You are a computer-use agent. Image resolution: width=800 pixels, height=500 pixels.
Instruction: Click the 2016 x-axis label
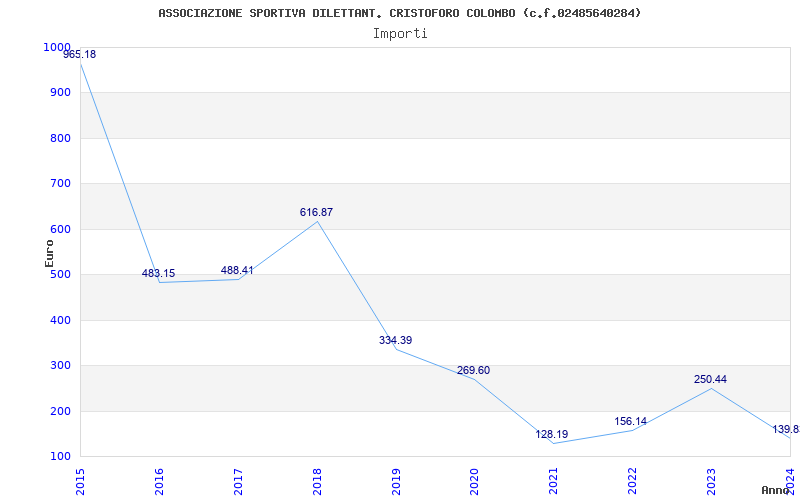click(159, 481)
